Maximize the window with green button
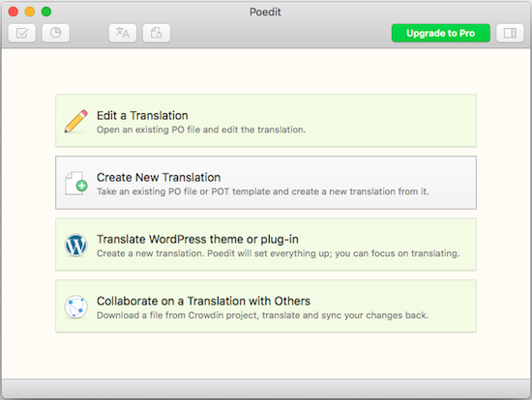This screenshot has height=400, width=532. tap(46, 12)
